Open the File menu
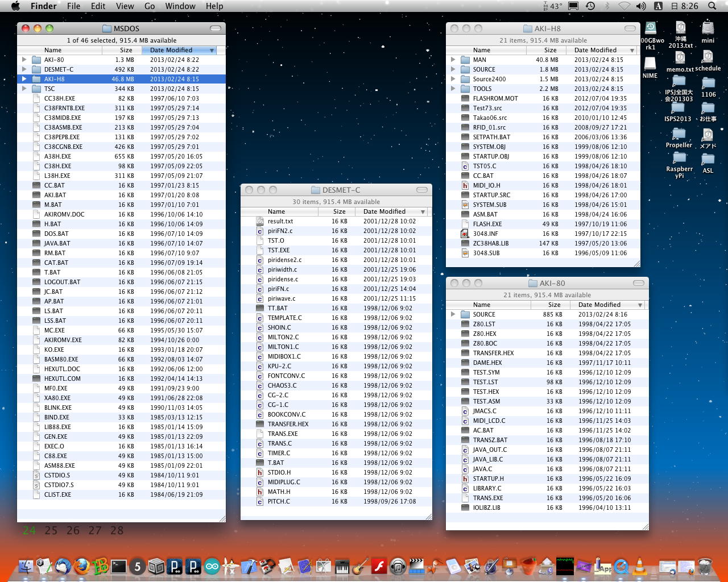Screen dimensions: 728x582 [73, 6]
